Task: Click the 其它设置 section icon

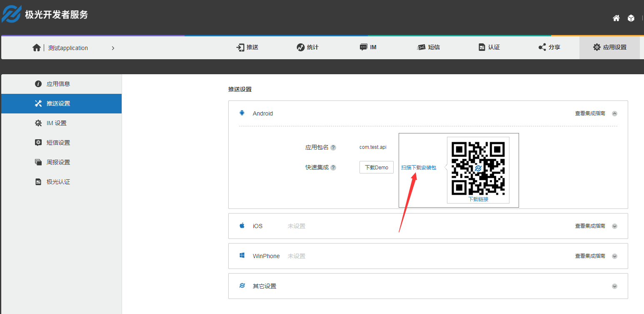Action: (242, 286)
